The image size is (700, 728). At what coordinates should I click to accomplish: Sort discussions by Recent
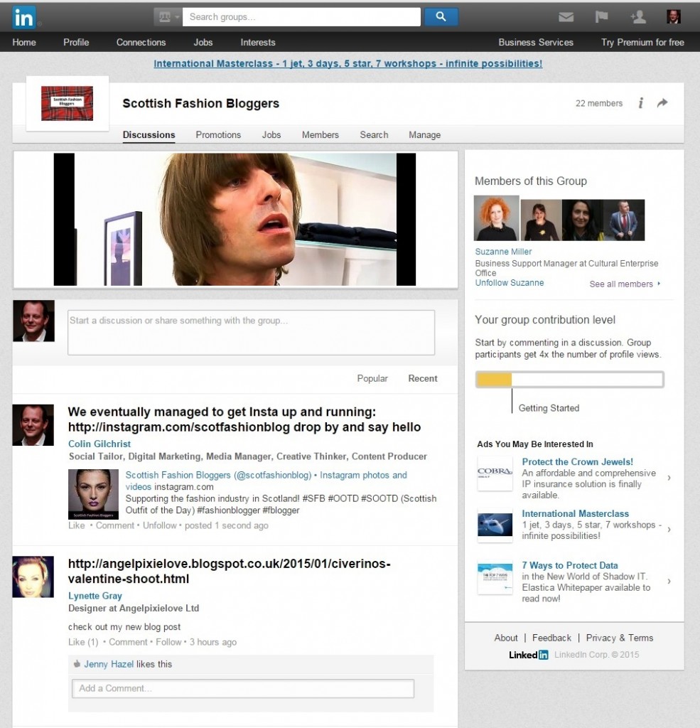pyautogui.click(x=422, y=378)
